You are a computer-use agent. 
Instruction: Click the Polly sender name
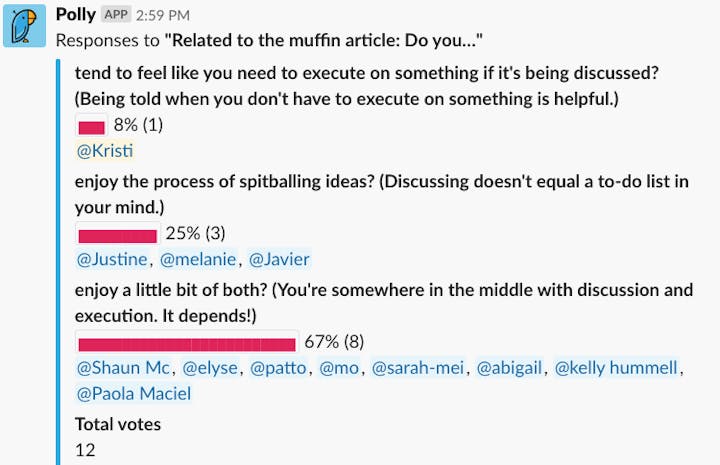coord(76,14)
